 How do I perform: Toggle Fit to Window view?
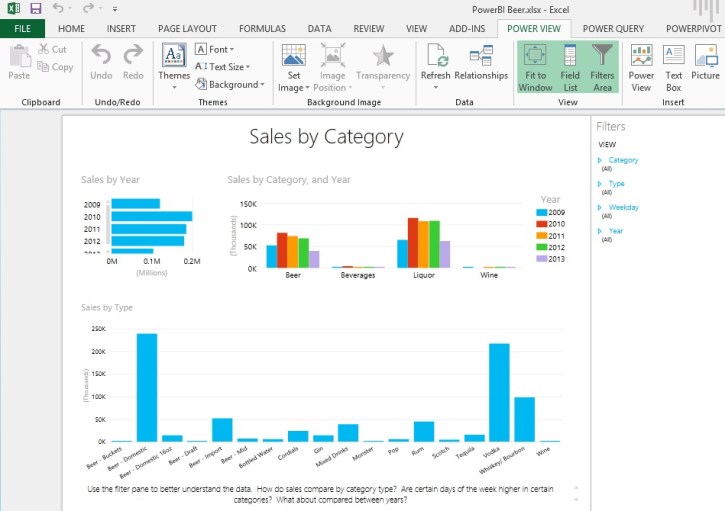pos(535,67)
